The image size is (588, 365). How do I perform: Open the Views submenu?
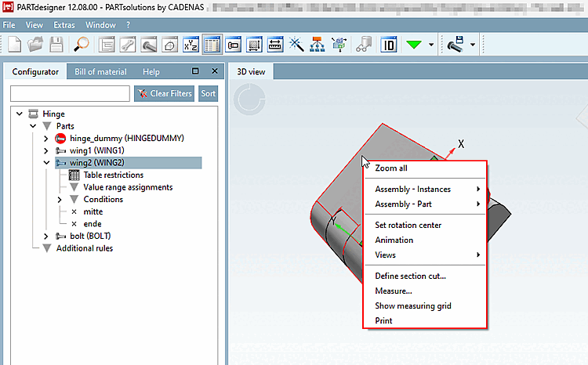pyautogui.click(x=425, y=255)
